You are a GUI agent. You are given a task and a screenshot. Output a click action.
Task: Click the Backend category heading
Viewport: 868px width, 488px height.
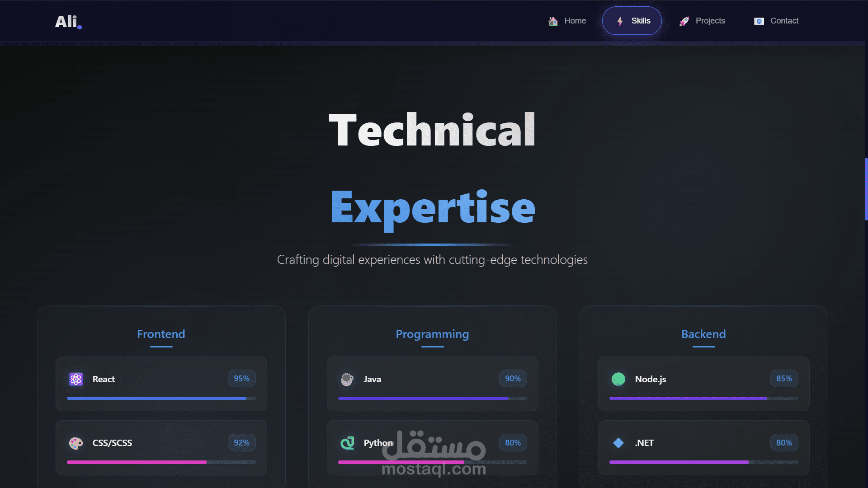pyautogui.click(x=703, y=334)
